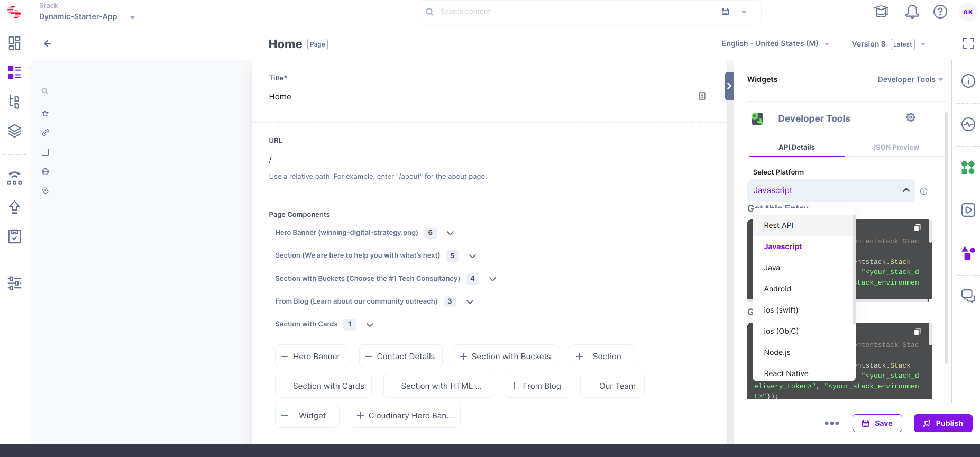This screenshot has width=980, height=457.
Task: Add a Cloudinary Hero Banner component
Action: (405, 416)
